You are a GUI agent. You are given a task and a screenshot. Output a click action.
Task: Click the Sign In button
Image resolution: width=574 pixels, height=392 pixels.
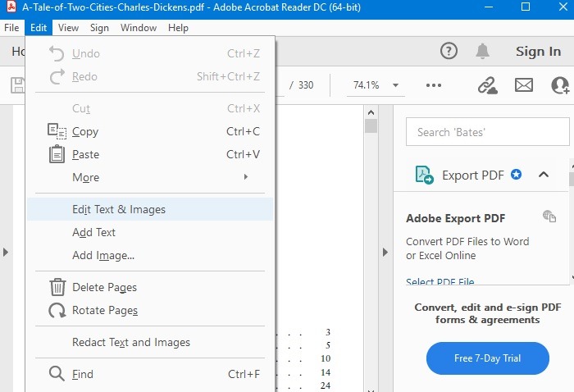(x=538, y=51)
